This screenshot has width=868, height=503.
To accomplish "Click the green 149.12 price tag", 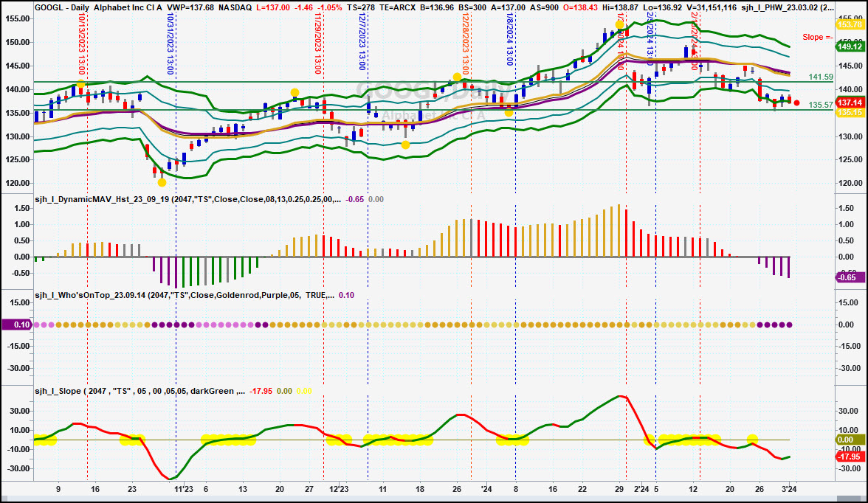I will pyautogui.click(x=850, y=47).
